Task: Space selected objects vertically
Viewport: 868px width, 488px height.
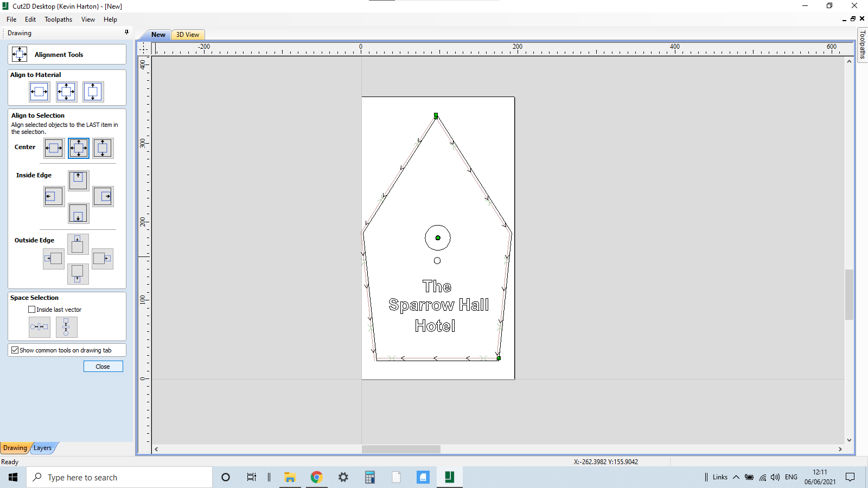Action: tap(66, 327)
